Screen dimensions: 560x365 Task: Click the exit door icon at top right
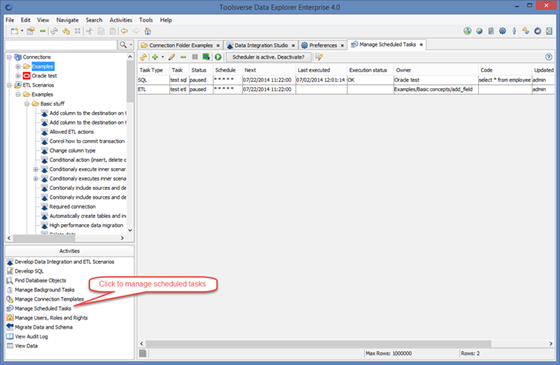pos(549,31)
